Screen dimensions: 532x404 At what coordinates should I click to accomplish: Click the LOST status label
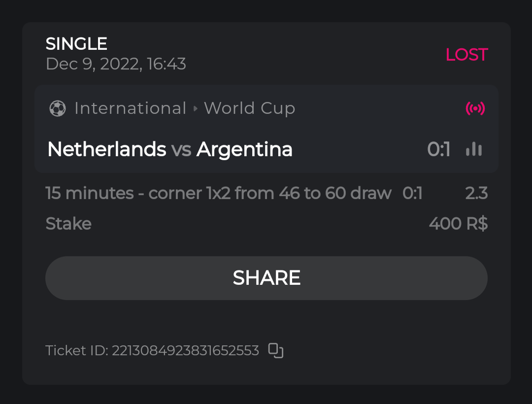(x=466, y=55)
